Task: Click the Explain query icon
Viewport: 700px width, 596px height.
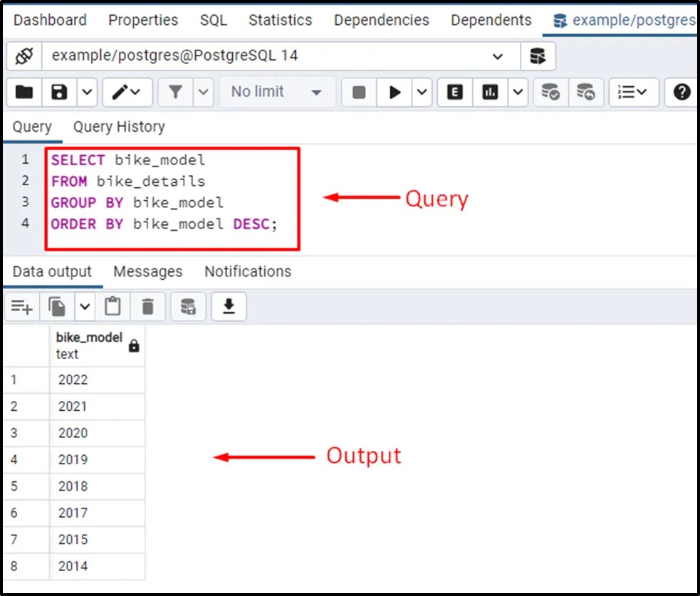Action: click(455, 92)
